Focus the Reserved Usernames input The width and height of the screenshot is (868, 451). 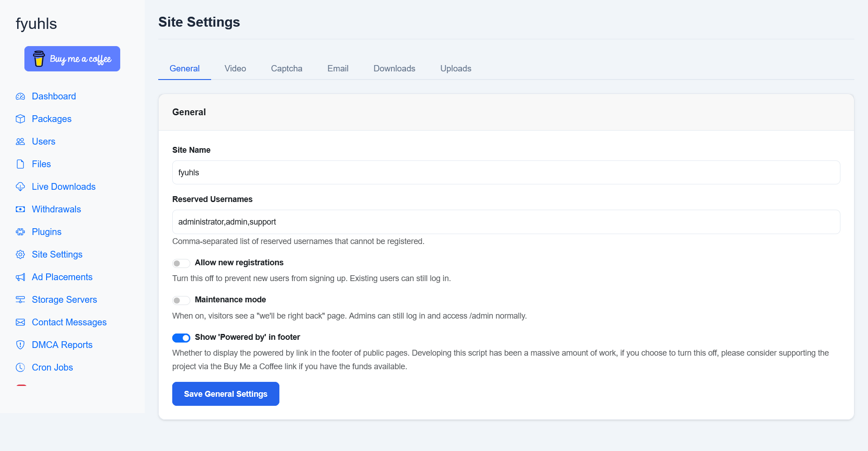(506, 222)
